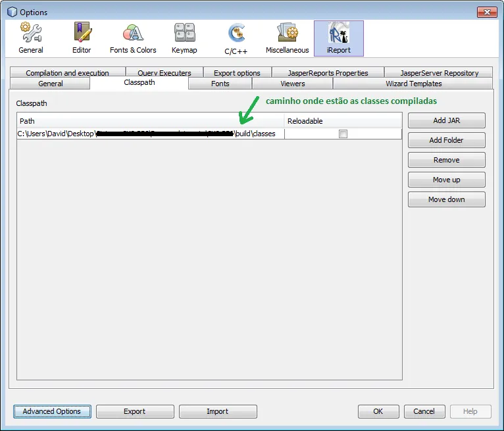Open the General options category
Viewport: 504px width, 431px height.
(31, 38)
